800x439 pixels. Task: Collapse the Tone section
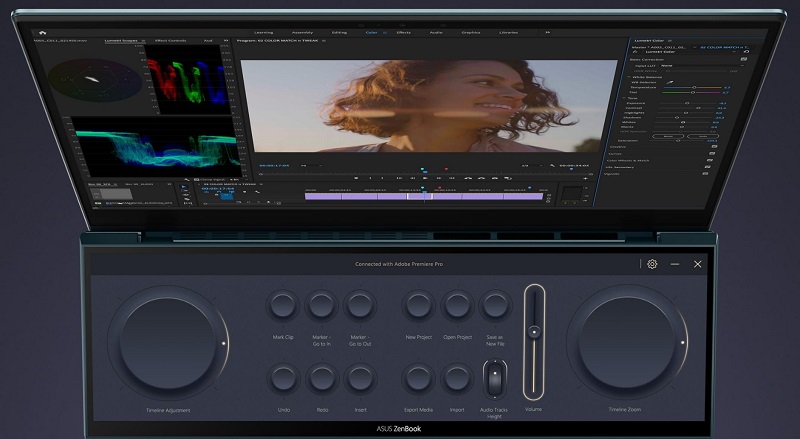pos(624,98)
